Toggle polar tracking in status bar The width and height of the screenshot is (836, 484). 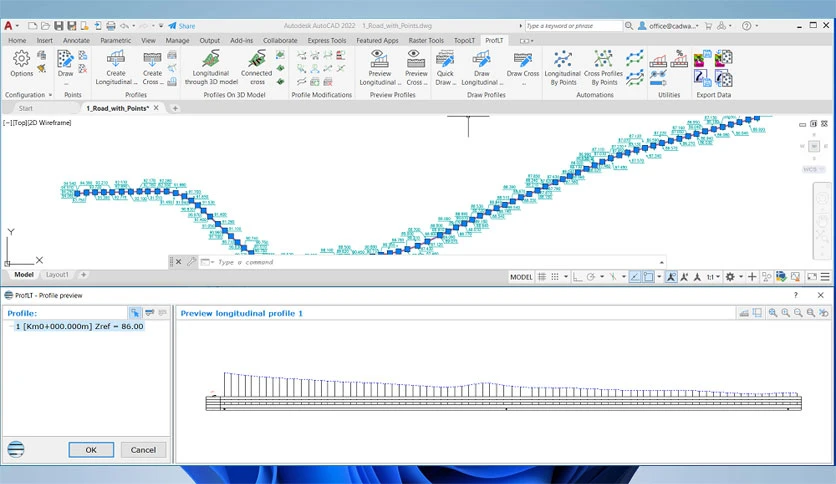pos(591,277)
